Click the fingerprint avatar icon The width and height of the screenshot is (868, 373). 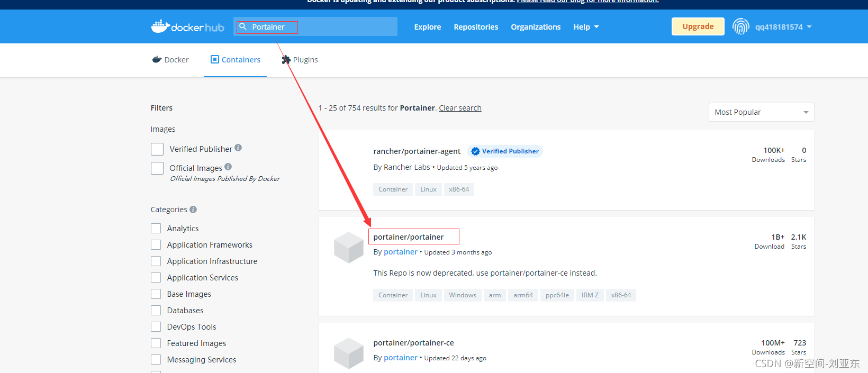point(741,26)
